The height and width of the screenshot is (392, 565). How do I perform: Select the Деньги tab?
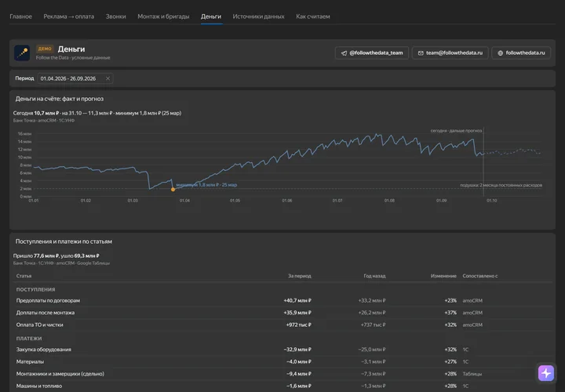pos(211,16)
